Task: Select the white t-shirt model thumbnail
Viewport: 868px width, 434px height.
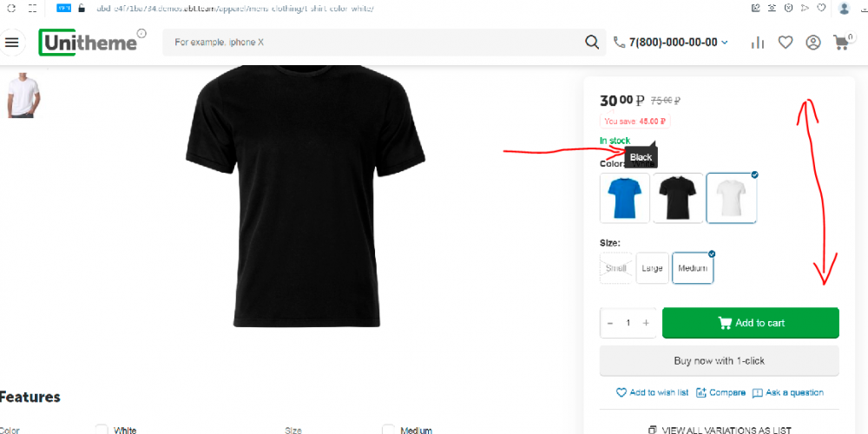Action: point(23,95)
